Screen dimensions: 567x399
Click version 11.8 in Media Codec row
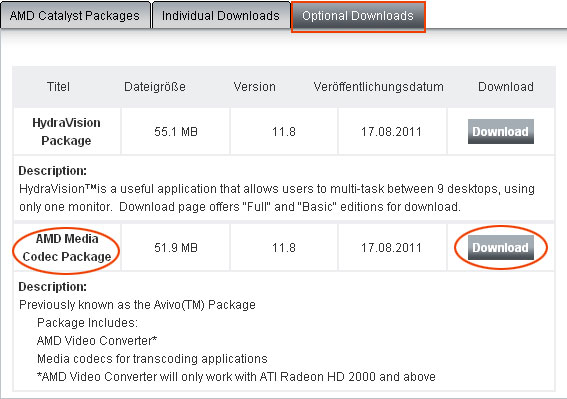point(284,247)
